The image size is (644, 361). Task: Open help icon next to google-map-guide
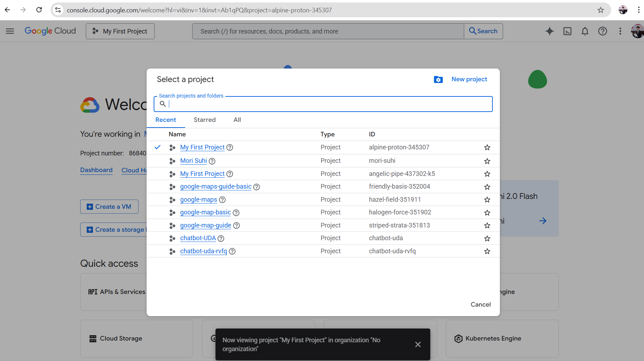tap(236, 225)
